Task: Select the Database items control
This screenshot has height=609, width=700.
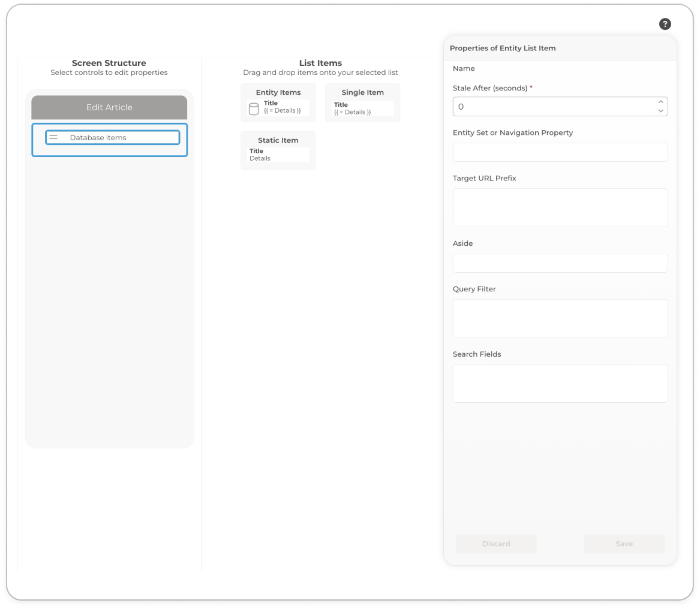Action: (x=113, y=137)
